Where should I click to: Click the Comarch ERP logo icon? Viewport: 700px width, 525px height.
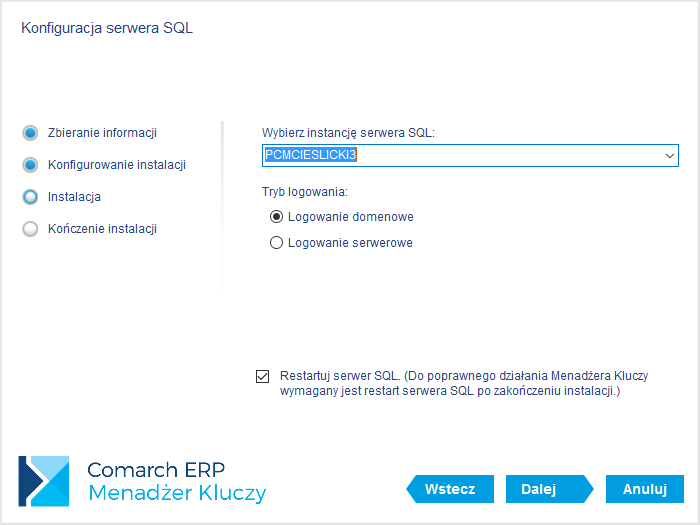coord(44,481)
